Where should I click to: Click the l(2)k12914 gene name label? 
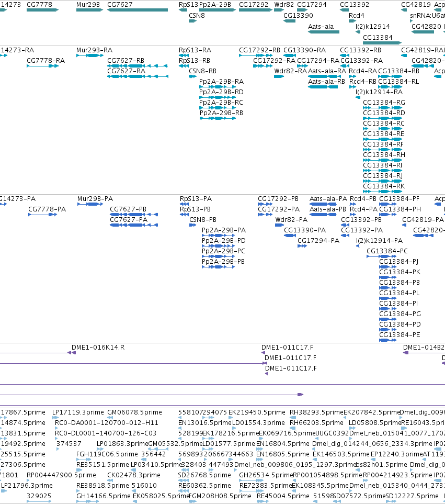click(x=372, y=26)
